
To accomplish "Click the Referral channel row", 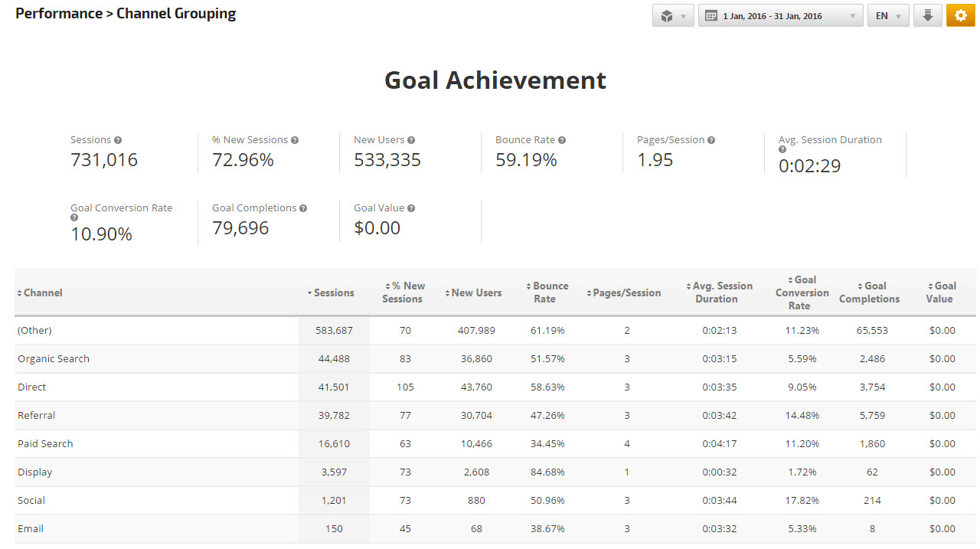I will 37,415.
